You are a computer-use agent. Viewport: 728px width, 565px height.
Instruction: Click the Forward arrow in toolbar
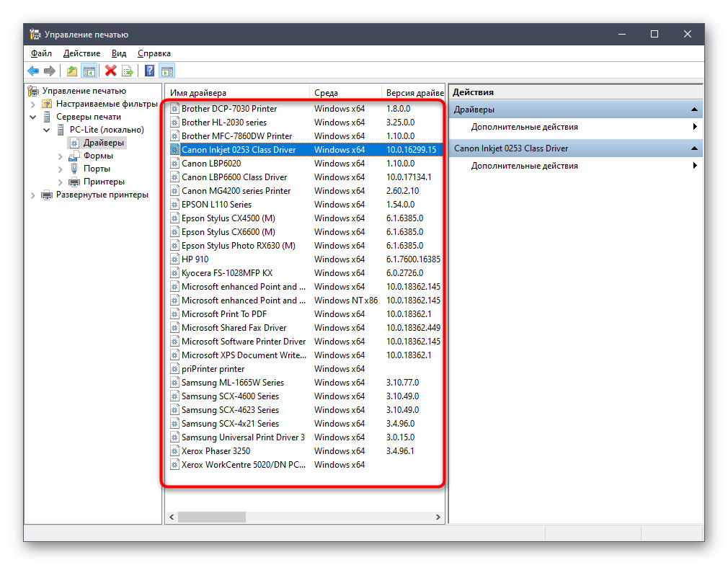tap(50, 71)
